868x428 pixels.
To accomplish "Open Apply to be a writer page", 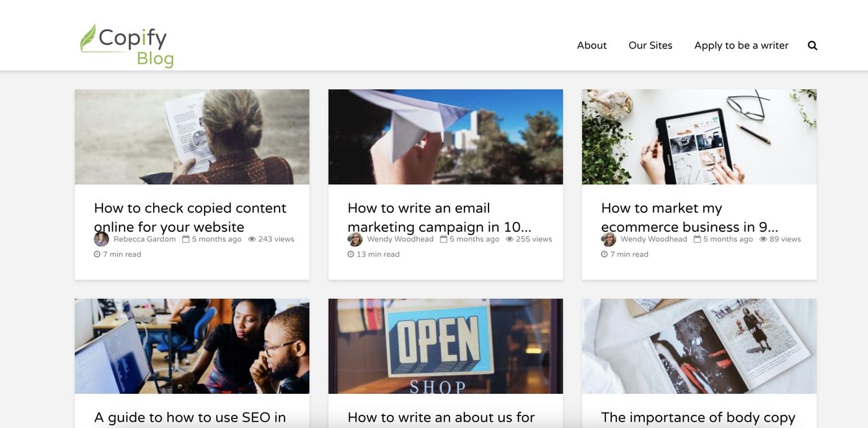I will pos(742,45).
